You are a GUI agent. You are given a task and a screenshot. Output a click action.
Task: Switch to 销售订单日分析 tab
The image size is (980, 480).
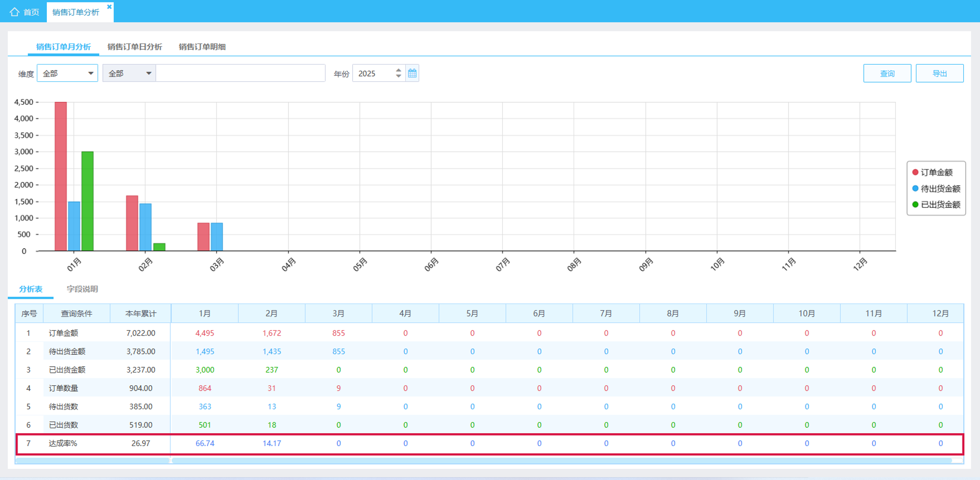tap(135, 47)
